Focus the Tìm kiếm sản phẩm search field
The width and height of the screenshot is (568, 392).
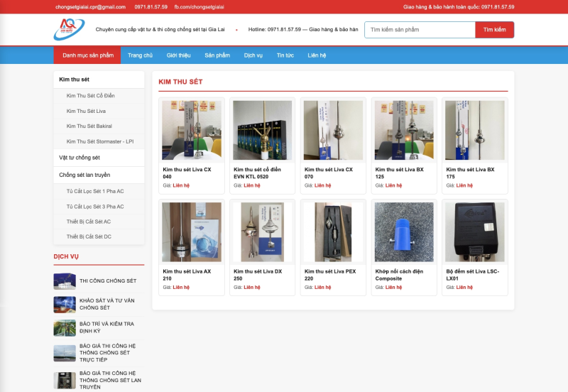[420, 30]
